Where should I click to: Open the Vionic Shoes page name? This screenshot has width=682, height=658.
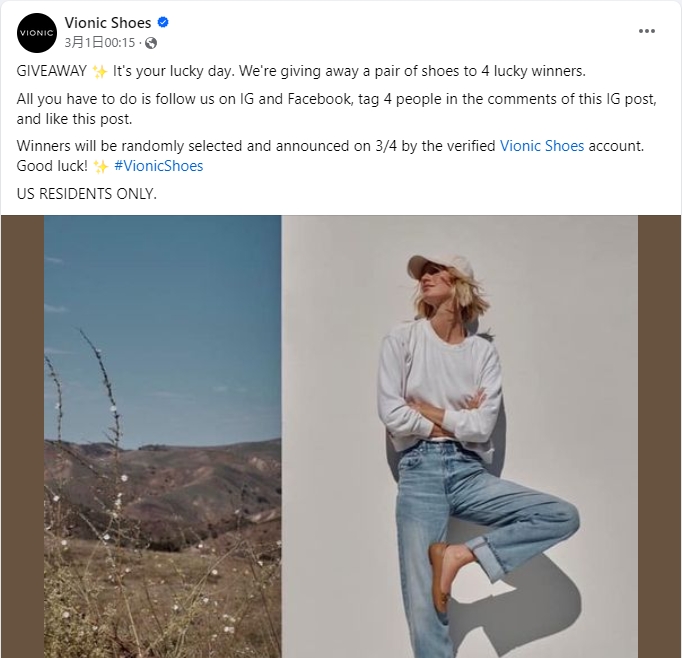point(108,23)
